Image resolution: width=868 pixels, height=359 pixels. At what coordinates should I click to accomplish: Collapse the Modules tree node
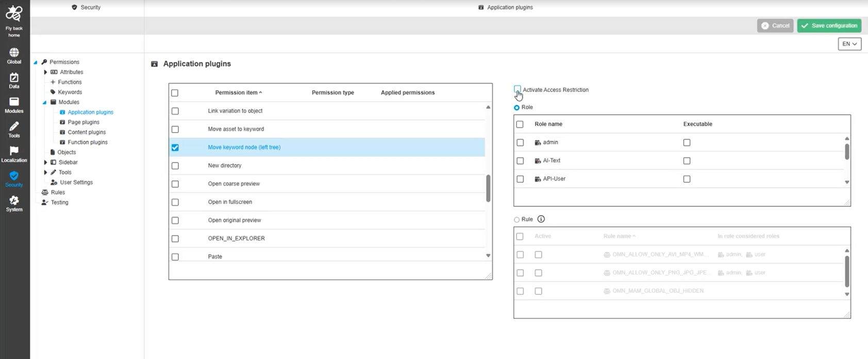point(45,102)
